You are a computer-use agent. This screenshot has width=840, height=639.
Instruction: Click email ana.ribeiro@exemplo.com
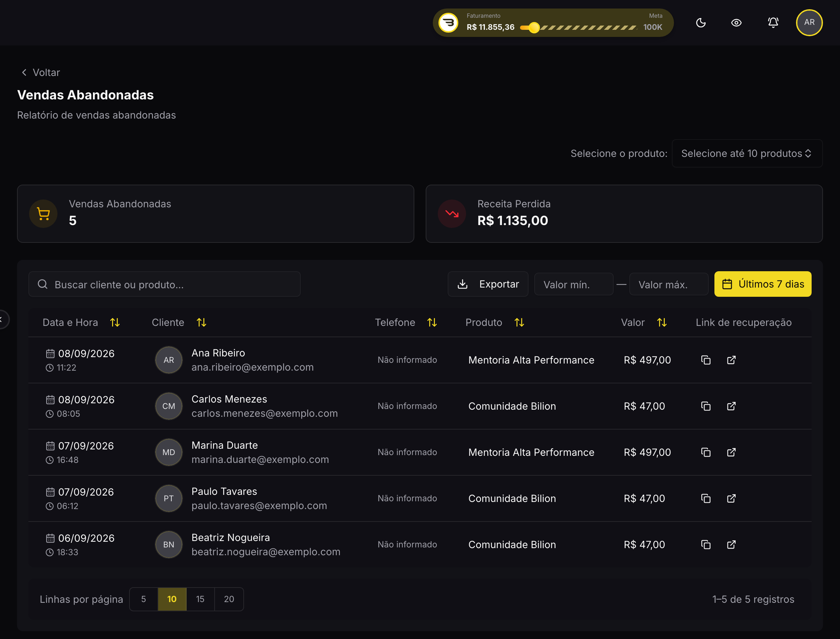[252, 367]
